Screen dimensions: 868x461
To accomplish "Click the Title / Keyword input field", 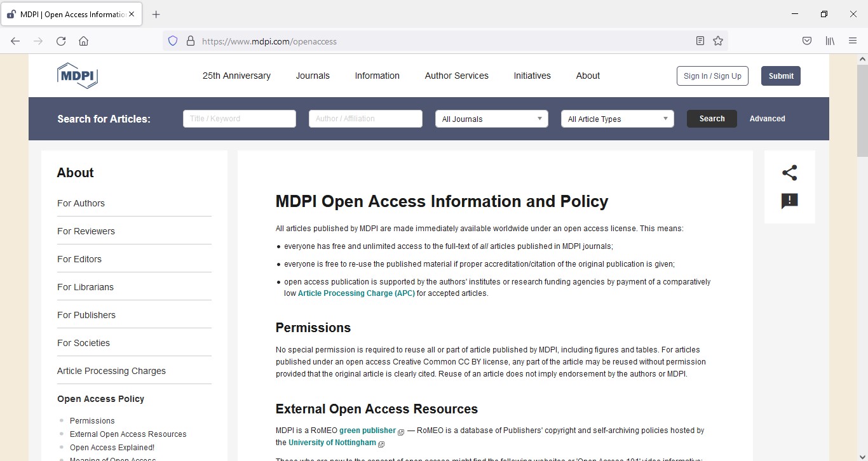I will click(240, 119).
